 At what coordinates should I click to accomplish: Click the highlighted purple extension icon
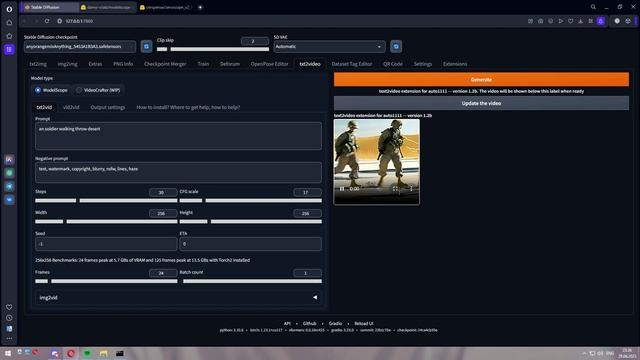[600, 21]
